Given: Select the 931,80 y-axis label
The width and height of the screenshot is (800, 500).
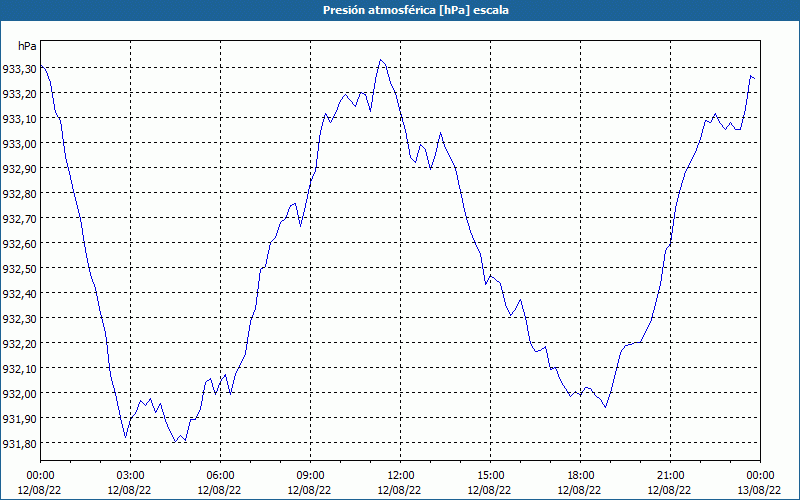Looking at the screenshot, I should (x=19, y=443).
